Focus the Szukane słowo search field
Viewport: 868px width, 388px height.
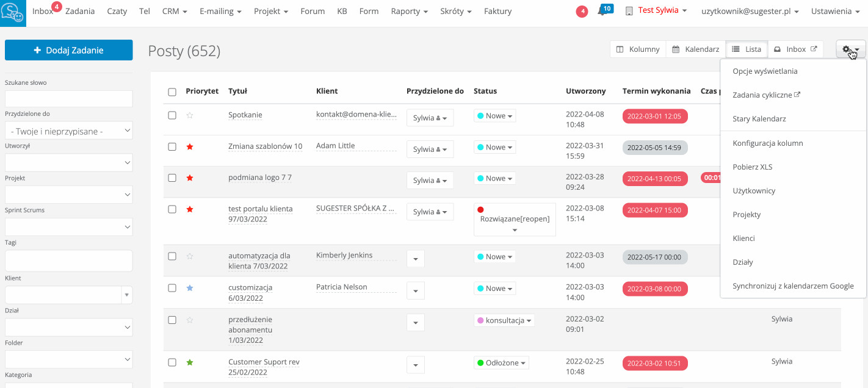pos(68,99)
